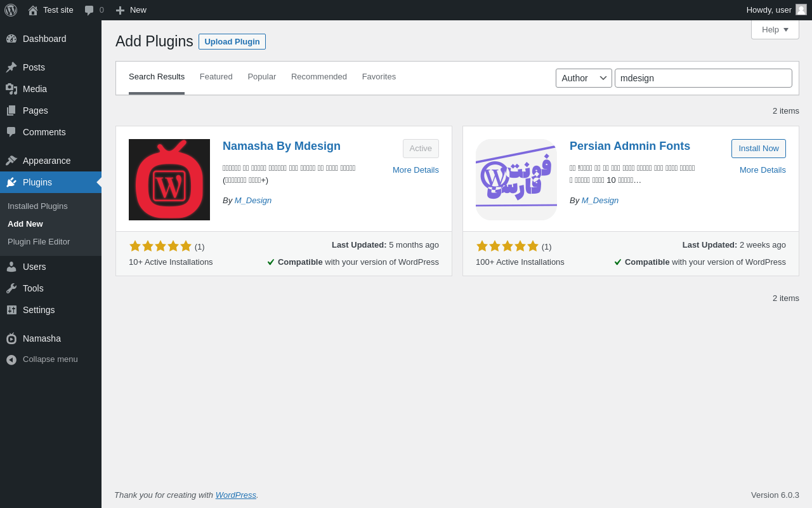
Task: Open the Namasha TV icon menu
Action: [11, 338]
